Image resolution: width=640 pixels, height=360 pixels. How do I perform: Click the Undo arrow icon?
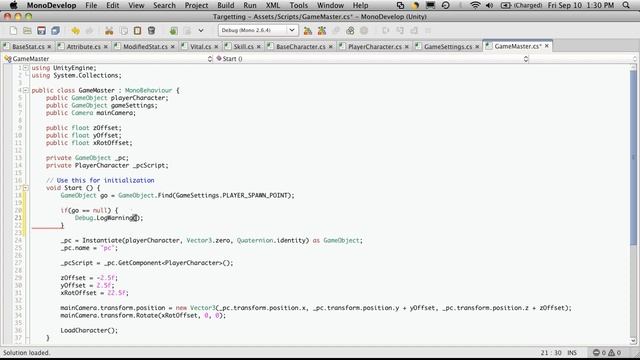[x=76, y=31]
